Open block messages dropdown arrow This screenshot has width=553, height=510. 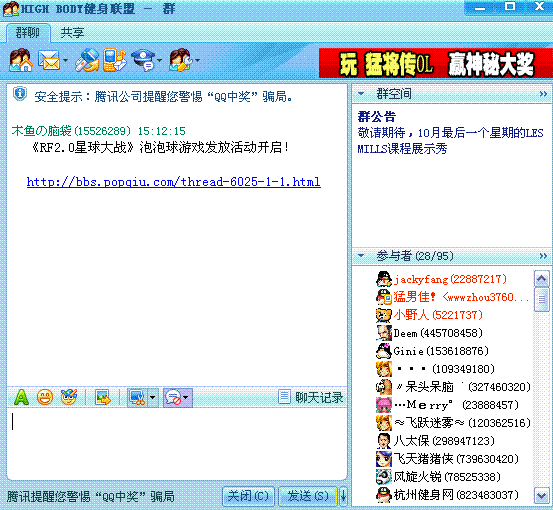point(187,397)
